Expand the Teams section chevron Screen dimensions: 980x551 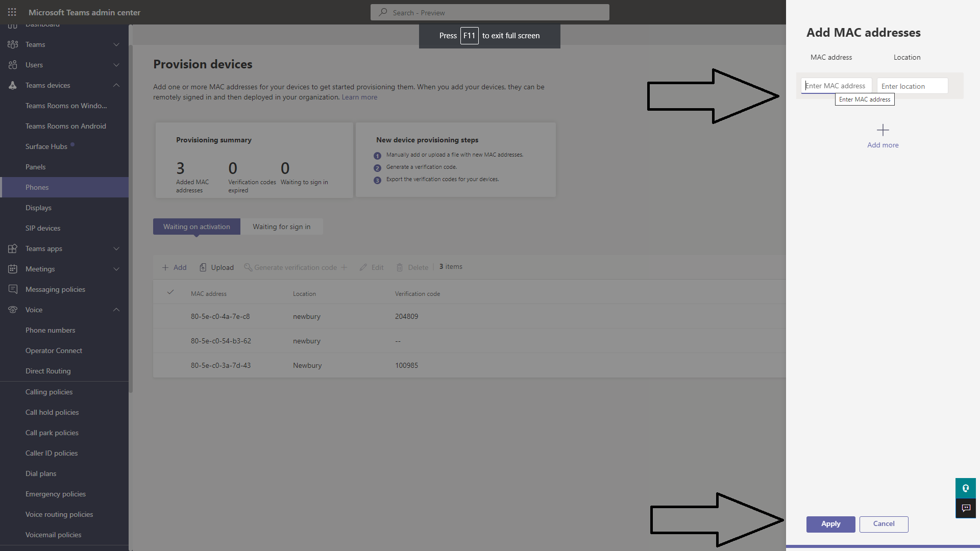116,45
